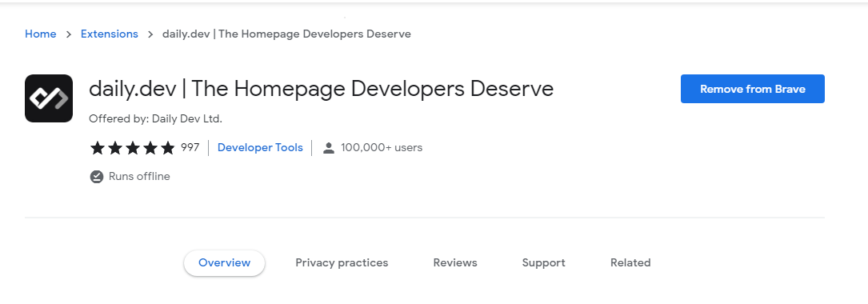
Task: Open Extensions breadcrumb link
Action: tap(110, 34)
